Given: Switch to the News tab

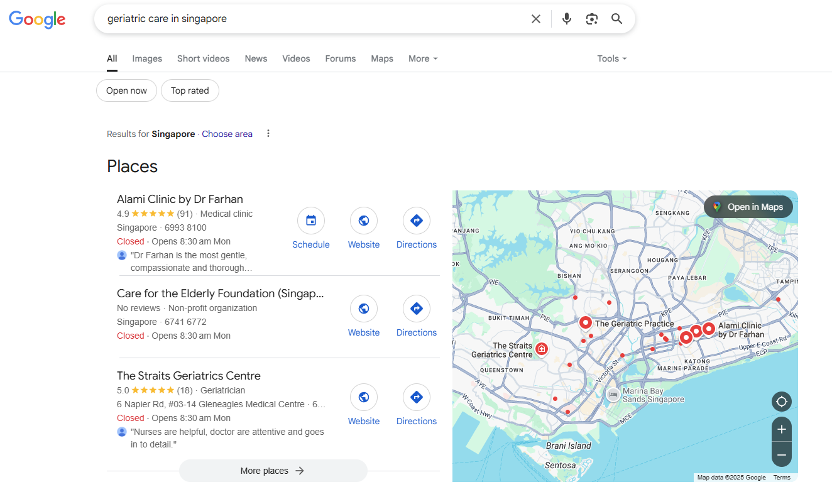Looking at the screenshot, I should point(256,58).
